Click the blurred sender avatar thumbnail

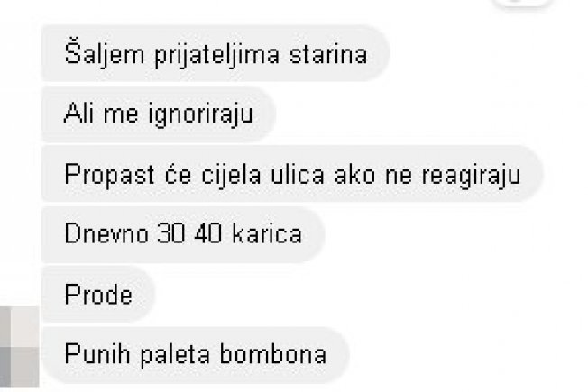[x=20, y=347]
